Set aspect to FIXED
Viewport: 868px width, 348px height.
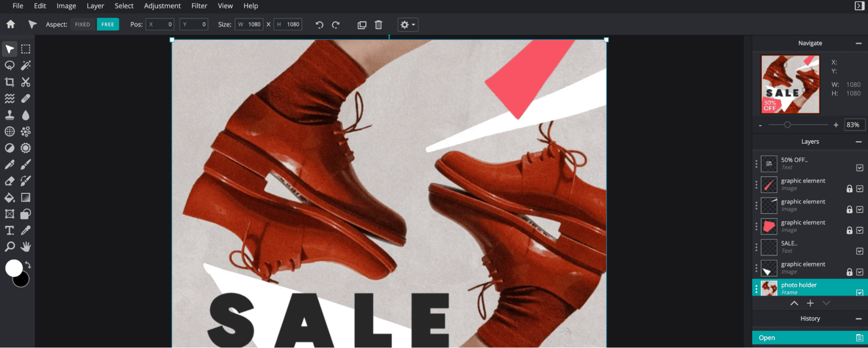click(83, 24)
